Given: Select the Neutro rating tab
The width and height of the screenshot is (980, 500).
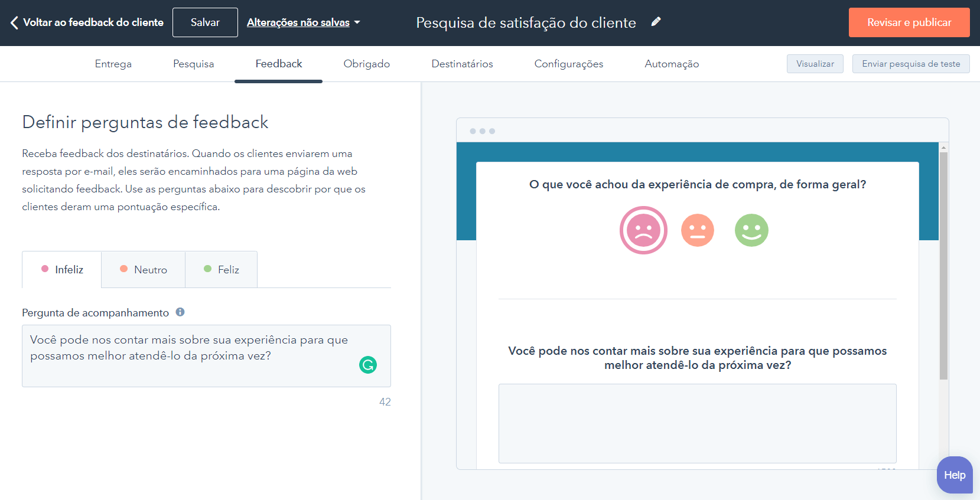Looking at the screenshot, I should 144,270.
